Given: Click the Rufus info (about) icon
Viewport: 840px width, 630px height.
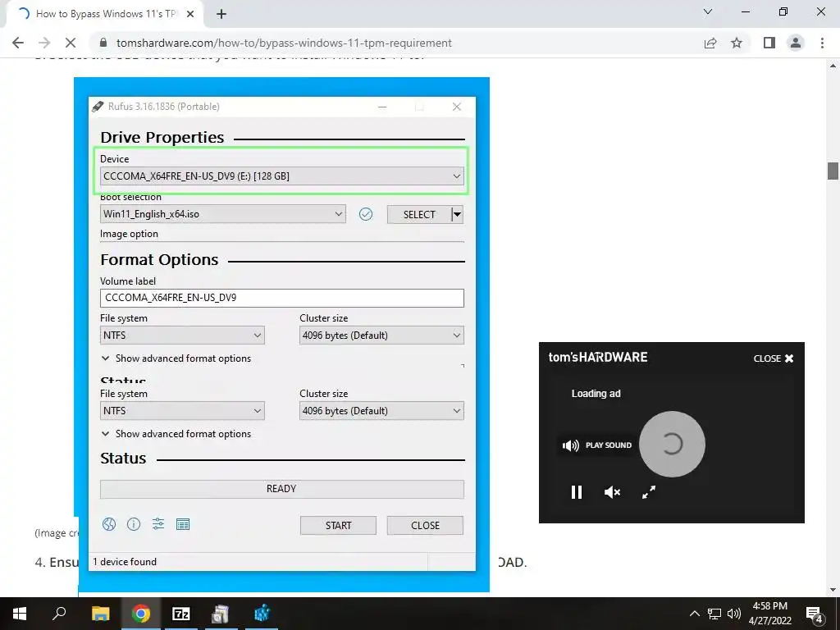Looking at the screenshot, I should (134, 524).
